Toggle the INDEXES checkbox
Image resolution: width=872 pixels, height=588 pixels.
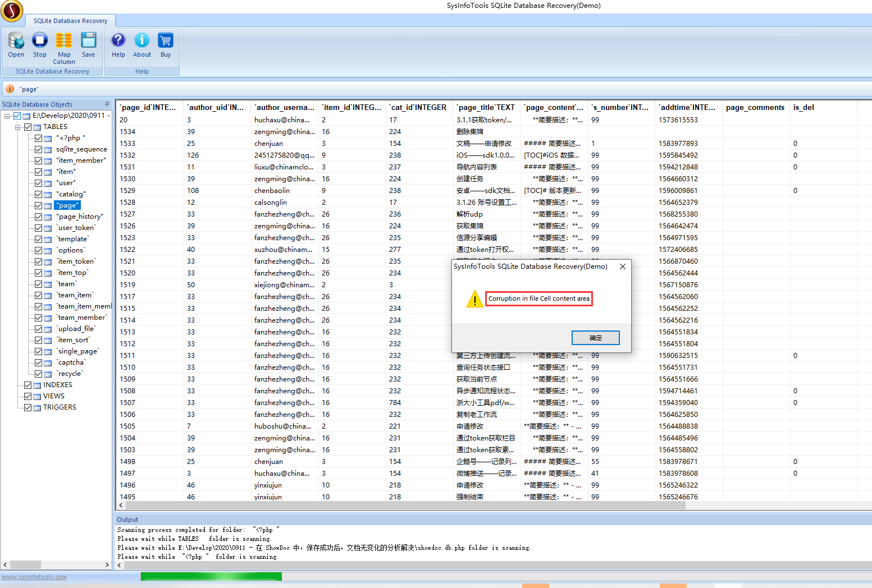click(28, 385)
